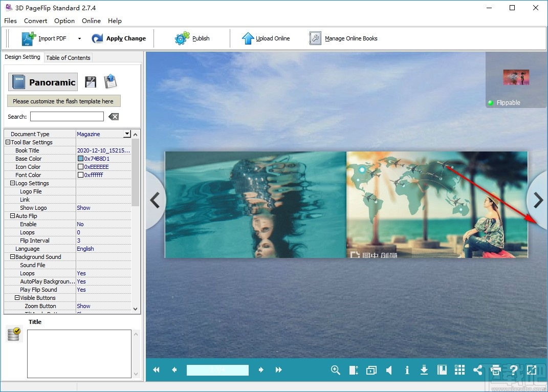This screenshot has height=392, width=548.
Task: Click the zoom in magnifier icon
Action: click(336, 370)
